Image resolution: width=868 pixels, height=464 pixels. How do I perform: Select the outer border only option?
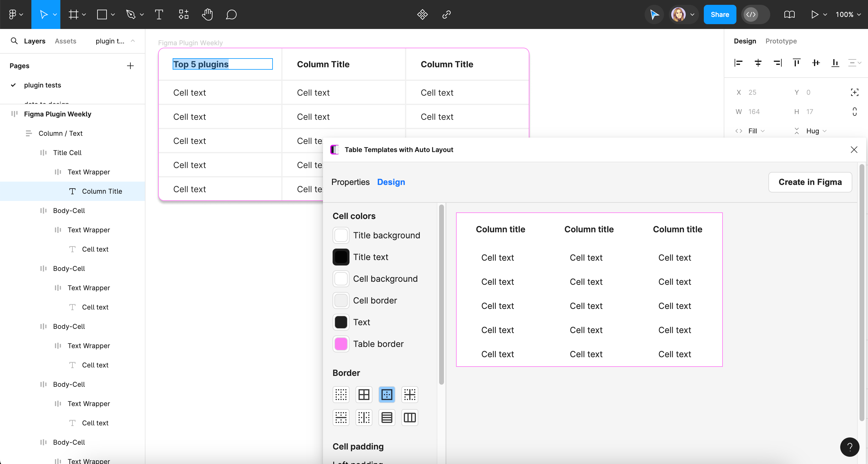[x=387, y=394]
